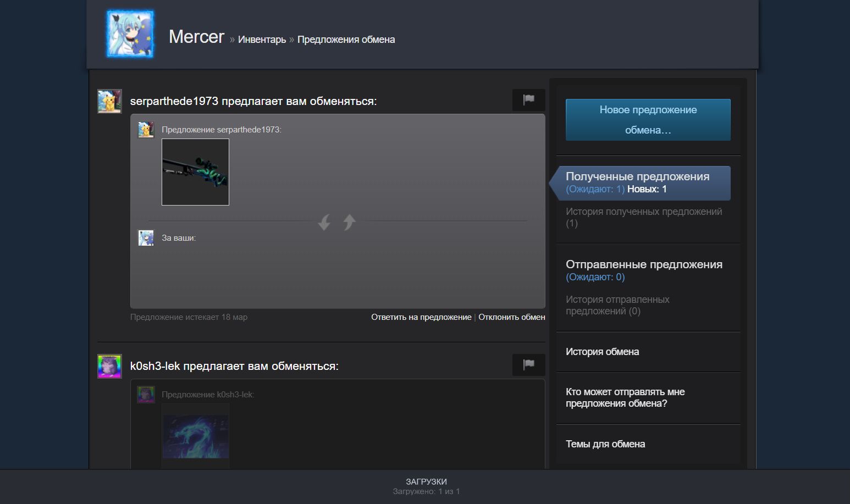The height and width of the screenshot is (504, 850).
Task: Click the Предложение k0sh3-lek: label
Action: tap(208, 395)
